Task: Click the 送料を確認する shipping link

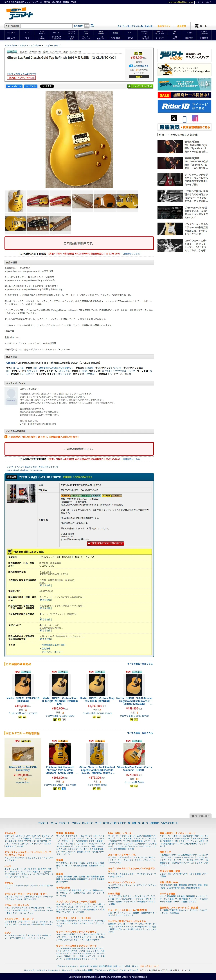Action: point(141,66)
